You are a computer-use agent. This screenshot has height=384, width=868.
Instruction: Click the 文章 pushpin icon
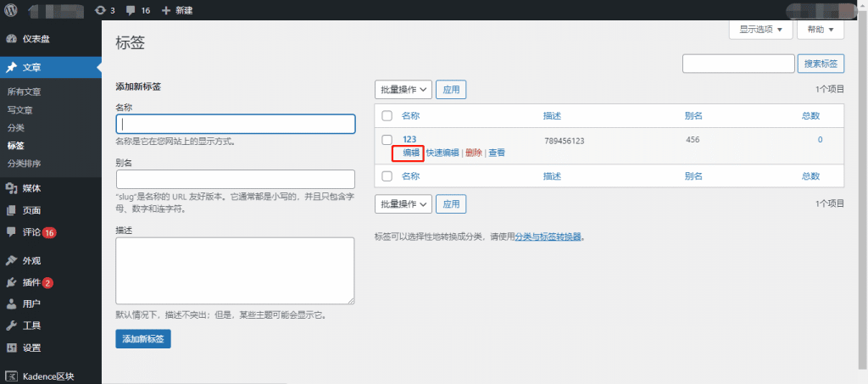tap(11, 68)
